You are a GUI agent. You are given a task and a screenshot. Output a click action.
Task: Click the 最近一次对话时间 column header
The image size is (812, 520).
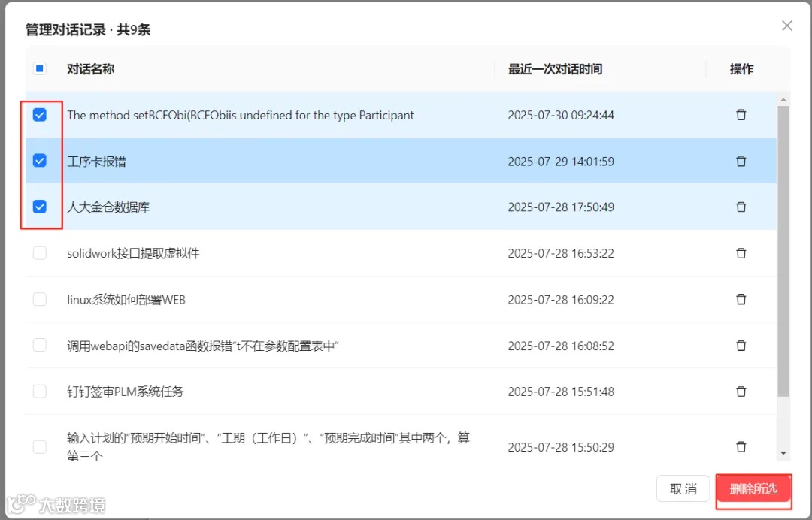pos(555,69)
